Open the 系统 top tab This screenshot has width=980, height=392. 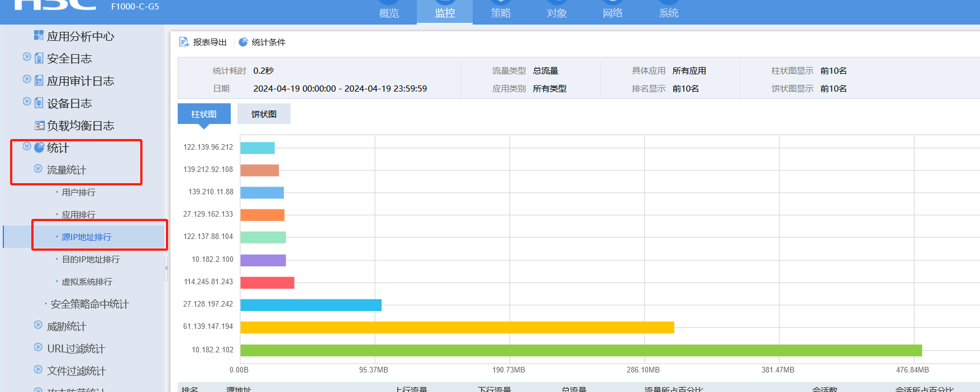(668, 12)
